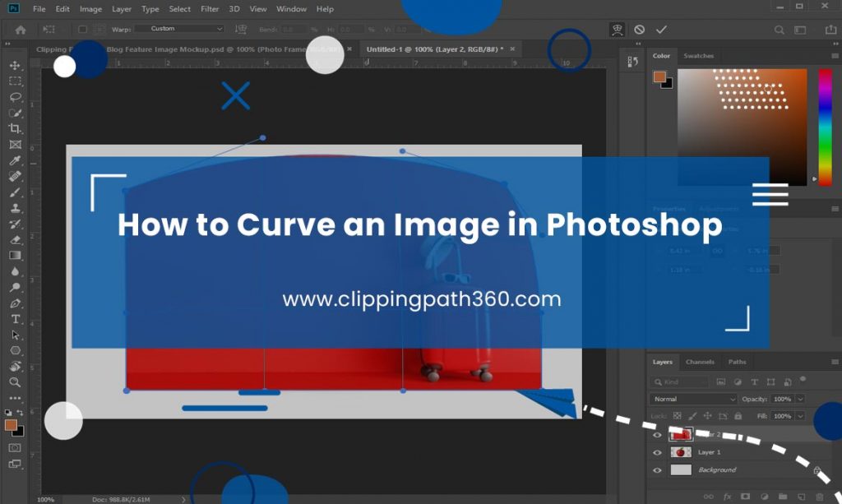
Task: Select the Gradient tool
Action: 15,256
